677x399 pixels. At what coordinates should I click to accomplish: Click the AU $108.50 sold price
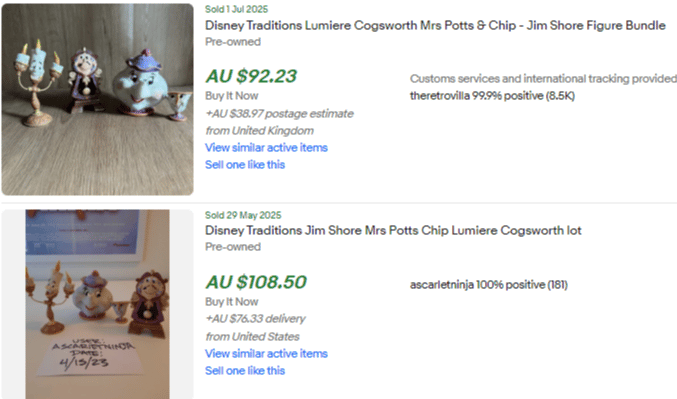[256, 282]
